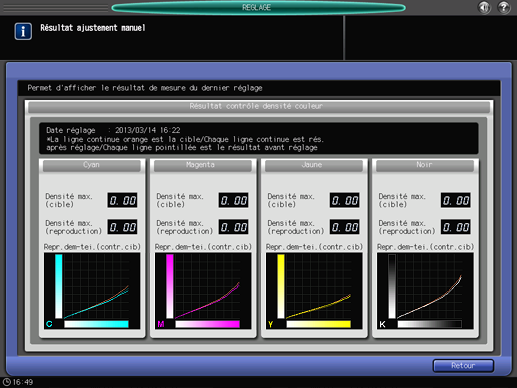The image size is (517, 388).
Task: Open help with question mark icon
Action: click(x=504, y=7)
